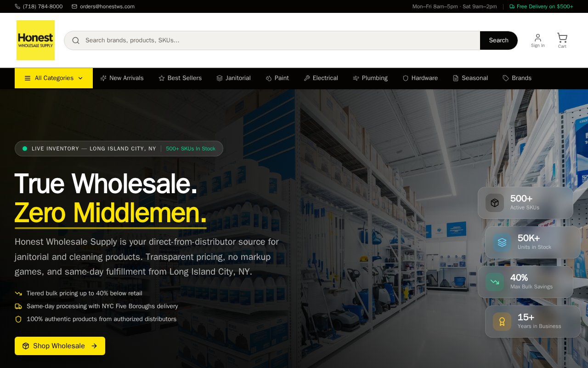Screen dimensions: 588x368
Task: Click the sparkle icon beside New Arrivals
Action: click(x=103, y=78)
